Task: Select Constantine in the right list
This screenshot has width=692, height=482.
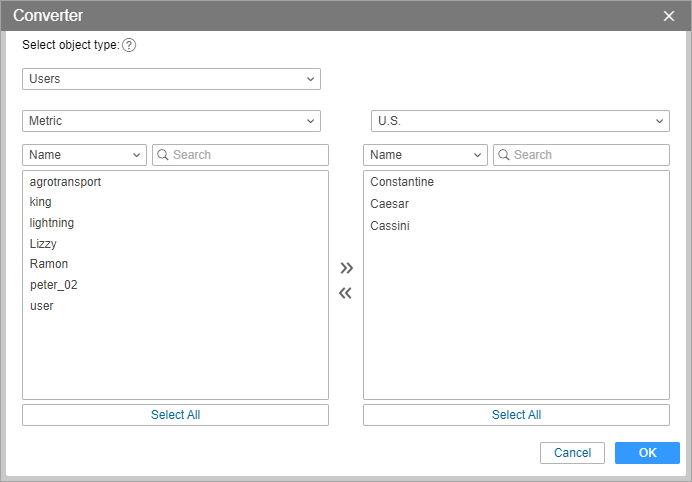Action: 402,182
